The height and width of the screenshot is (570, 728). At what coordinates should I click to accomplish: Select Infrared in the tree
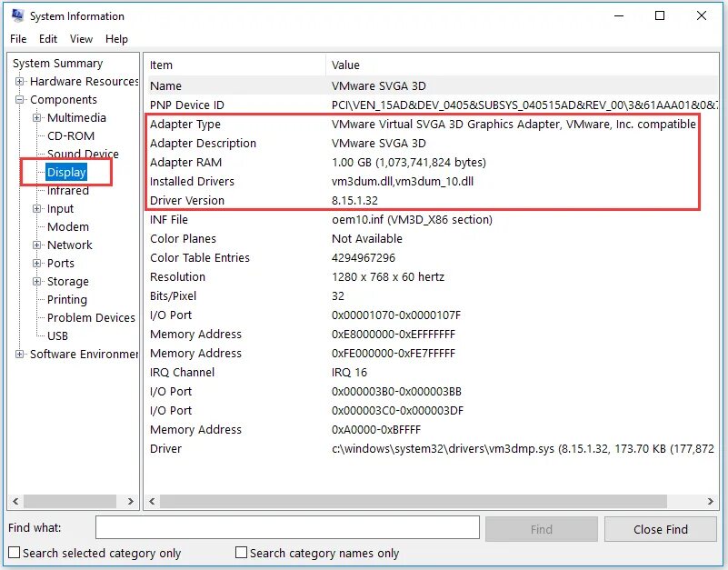click(68, 191)
